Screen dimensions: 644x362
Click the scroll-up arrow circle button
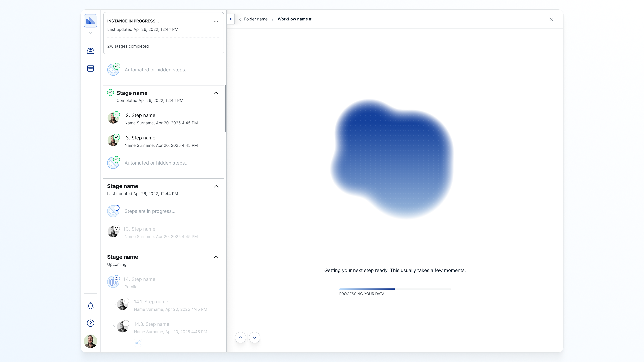point(240,338)
